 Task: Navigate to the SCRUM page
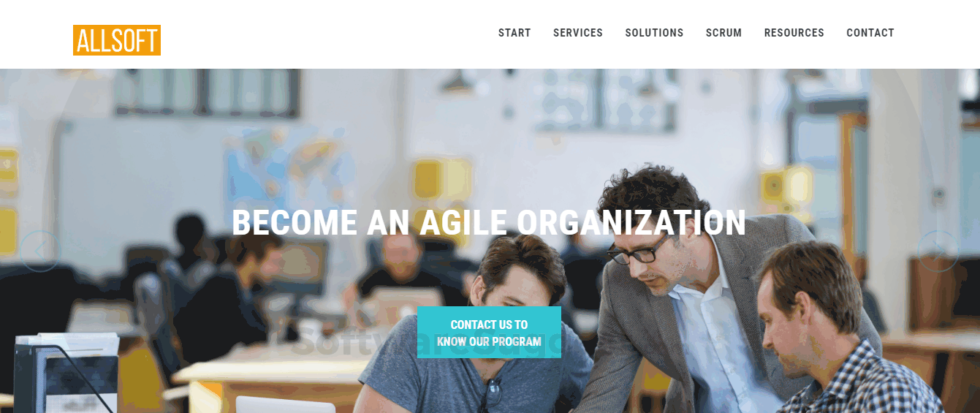pos(723,33)
